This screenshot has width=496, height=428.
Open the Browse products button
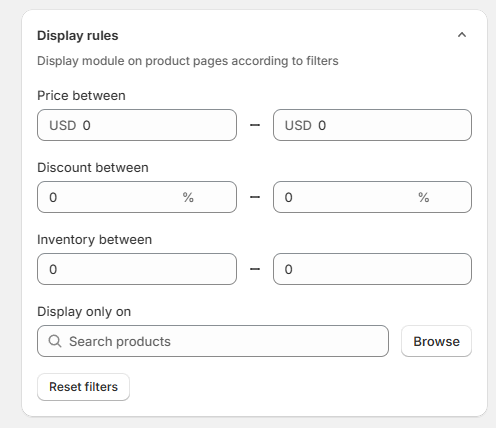436,341
